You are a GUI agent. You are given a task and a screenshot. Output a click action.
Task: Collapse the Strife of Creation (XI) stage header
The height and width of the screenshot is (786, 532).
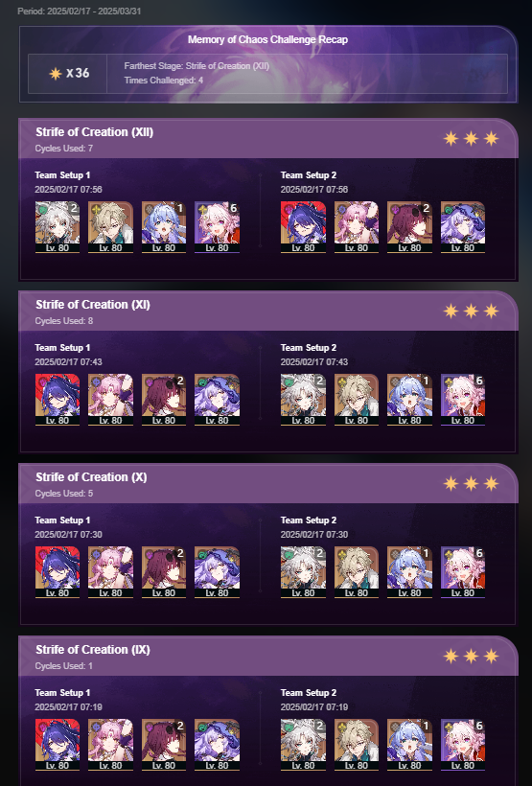tap(268, 311)
